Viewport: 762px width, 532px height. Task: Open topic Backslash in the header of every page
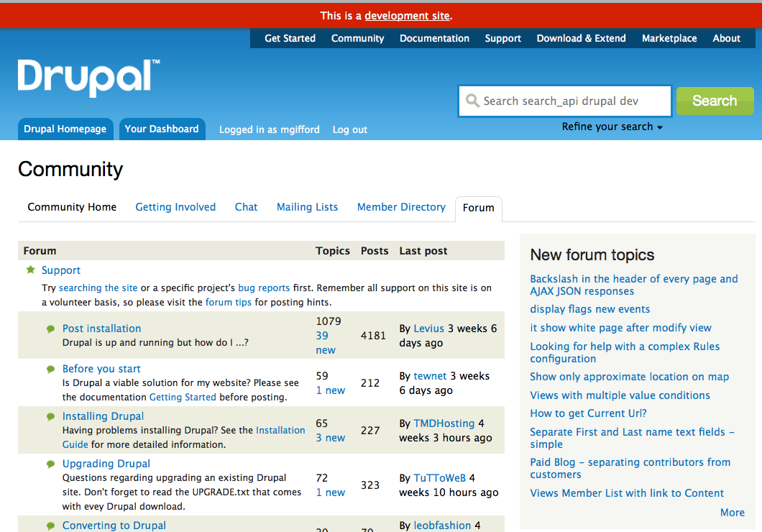coord(634,285)
